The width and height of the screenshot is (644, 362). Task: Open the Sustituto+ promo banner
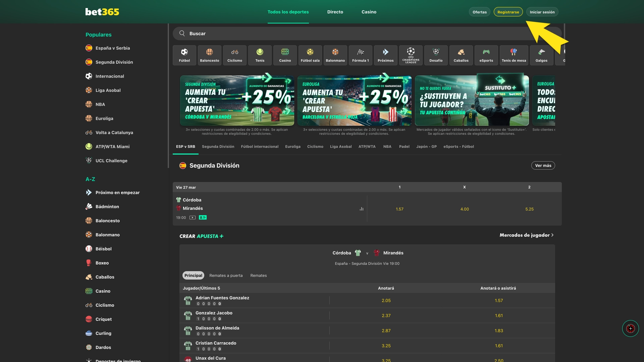[x=472, y=101]
